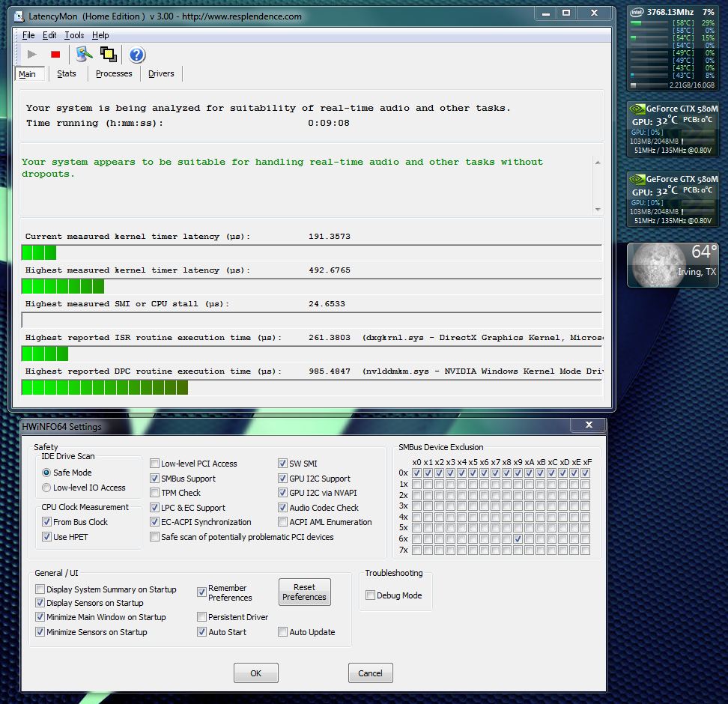The height and width of the screenshot is (704, 728).
Task: Switch to the Processes tab
Action: click(x=114, y=73)
